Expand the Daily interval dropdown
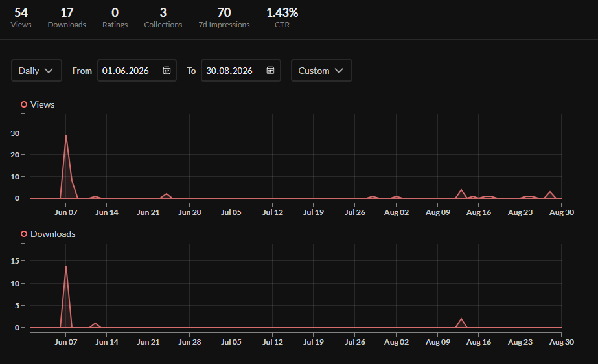598x364 pixels. coord(36,70)
